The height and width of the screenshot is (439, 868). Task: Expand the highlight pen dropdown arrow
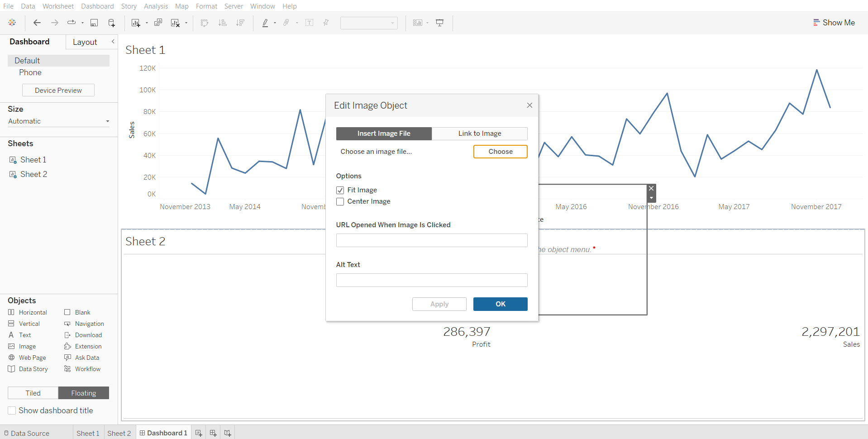point(275,23)
